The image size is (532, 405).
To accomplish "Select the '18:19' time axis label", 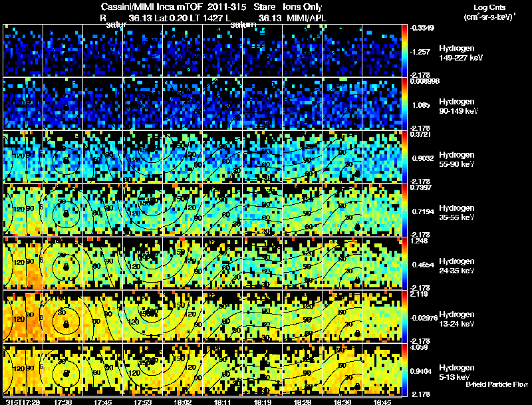I will (262, 402).
